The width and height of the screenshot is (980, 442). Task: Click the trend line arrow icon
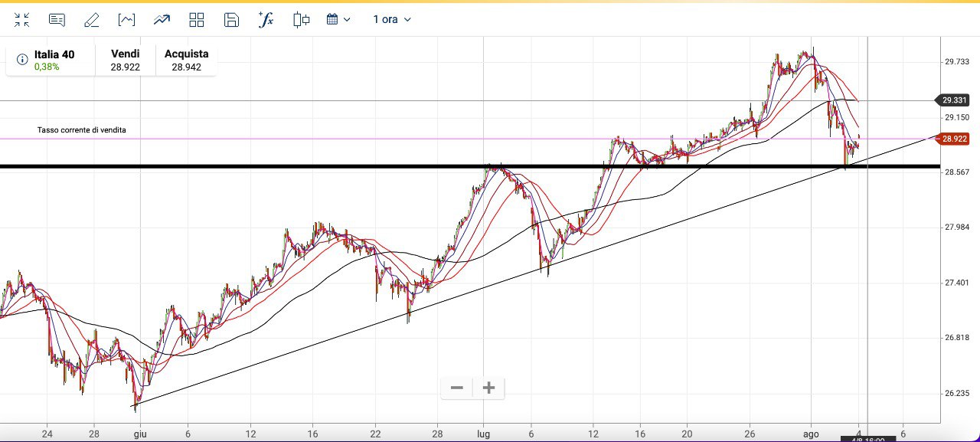pyautogui.click(x=162, y=20)
